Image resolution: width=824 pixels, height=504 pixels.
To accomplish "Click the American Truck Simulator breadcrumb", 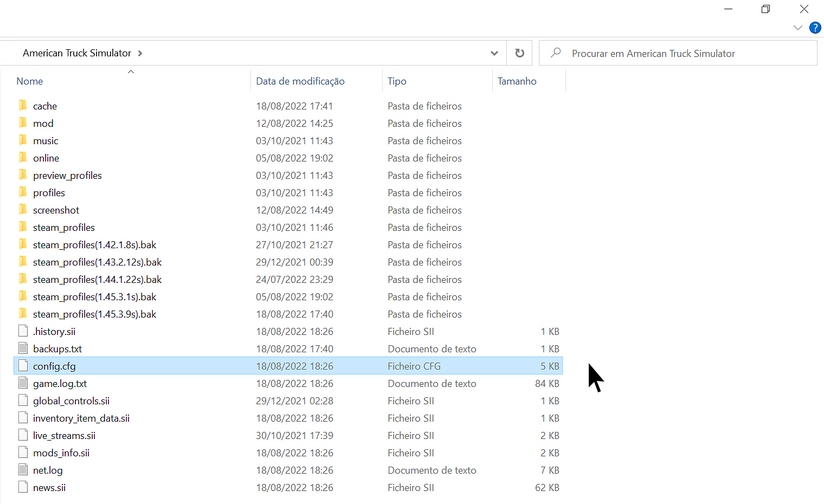I will (77, 53).
